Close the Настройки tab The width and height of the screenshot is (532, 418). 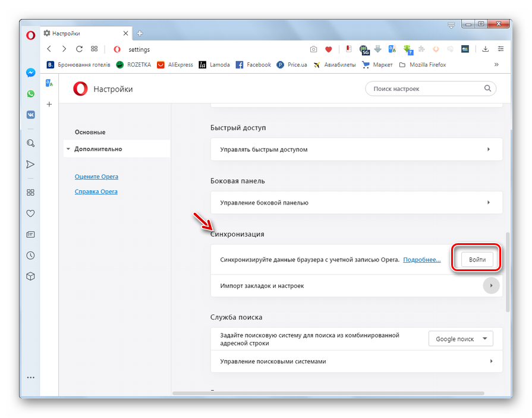pos(125,33)
